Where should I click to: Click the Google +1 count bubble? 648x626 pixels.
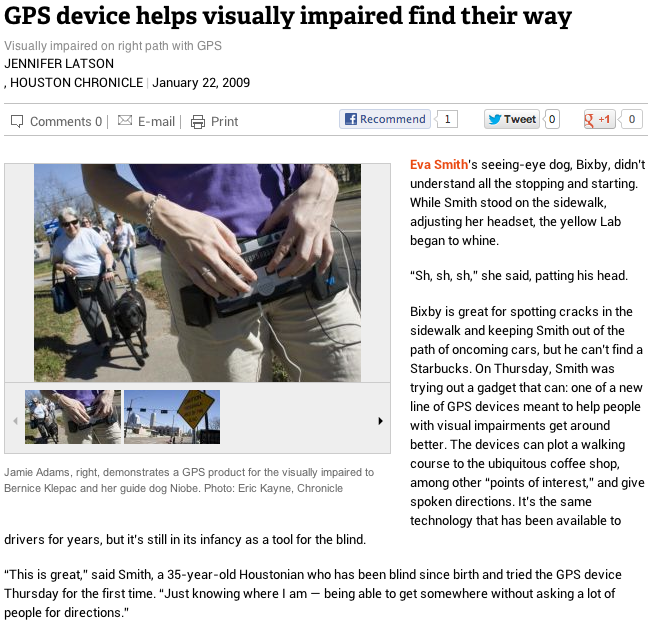tap(631, 119)
